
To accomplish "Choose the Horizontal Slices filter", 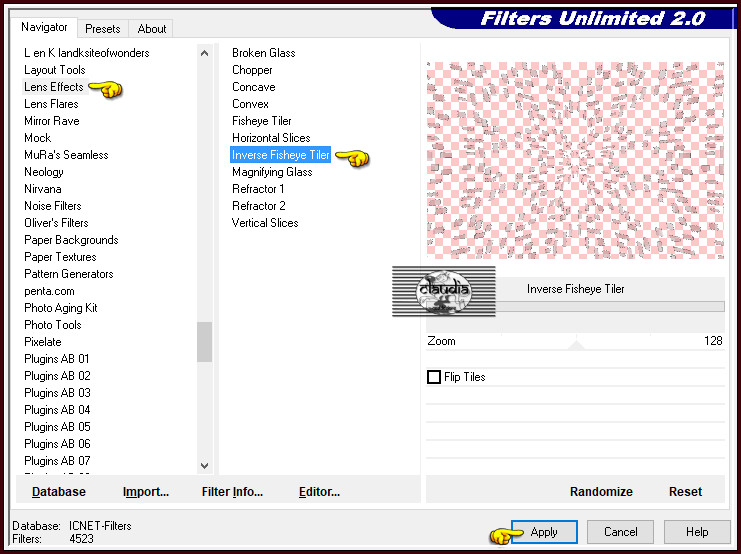I will pos(271,138).
